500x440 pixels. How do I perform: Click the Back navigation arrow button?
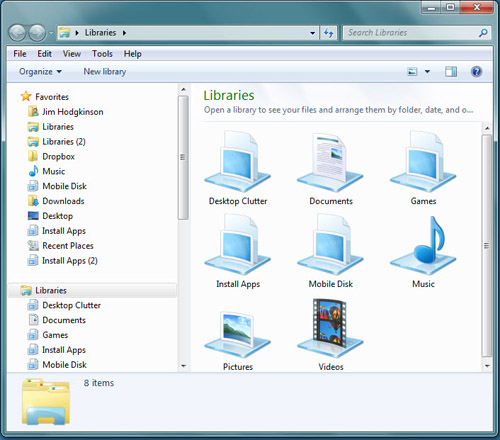[17, 33]
